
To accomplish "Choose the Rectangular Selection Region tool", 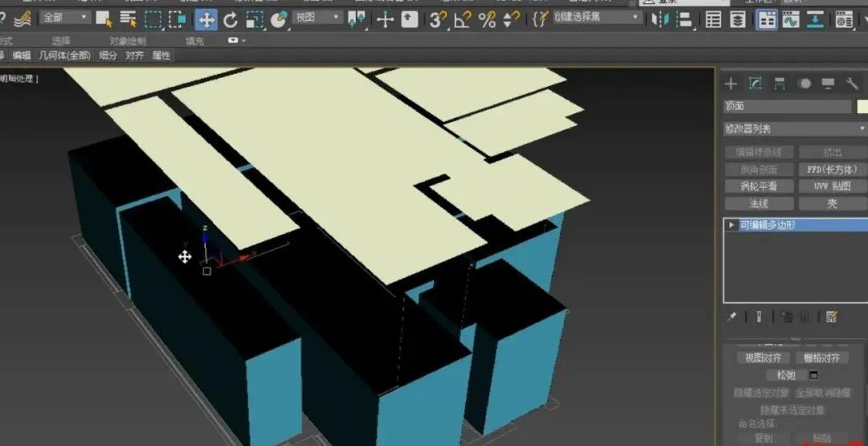I will [x=154, y=20].
